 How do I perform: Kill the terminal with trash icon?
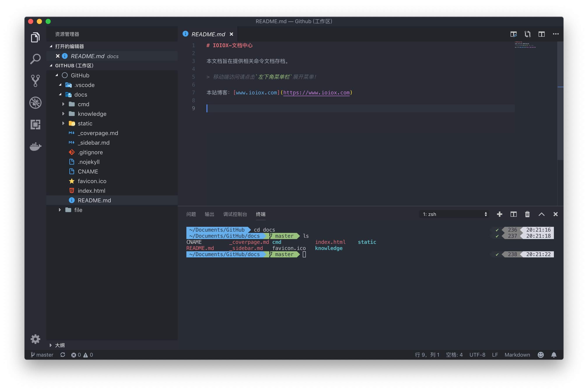pos(527,214)
